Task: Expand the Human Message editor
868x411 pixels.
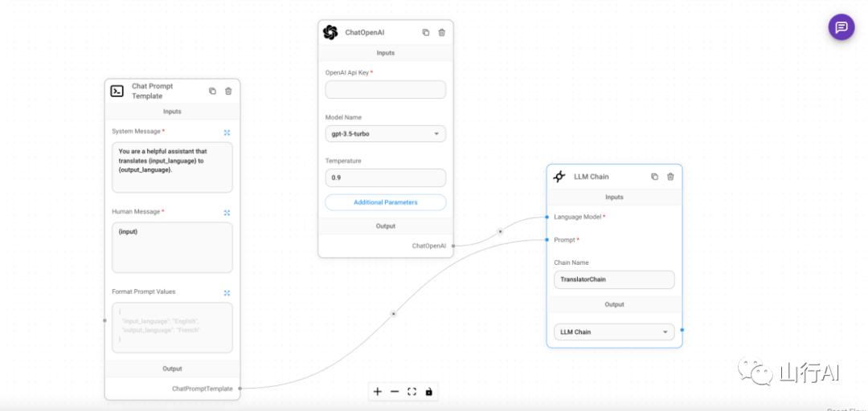Action: coord(227,213)
